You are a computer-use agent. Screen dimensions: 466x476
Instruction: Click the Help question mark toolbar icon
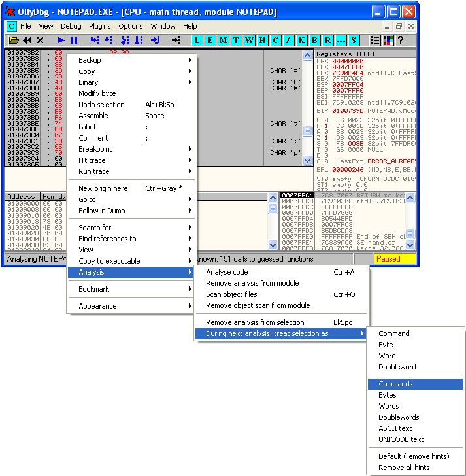coord(401,40)
